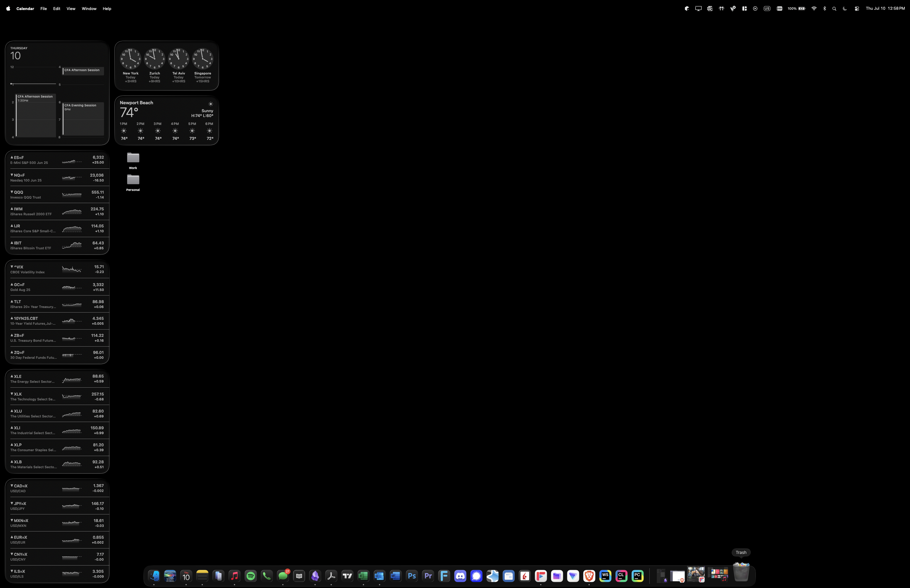Open the green Phone app in the dock
Image resolution: width=910 pixels, height=588 pixels.
266,576
